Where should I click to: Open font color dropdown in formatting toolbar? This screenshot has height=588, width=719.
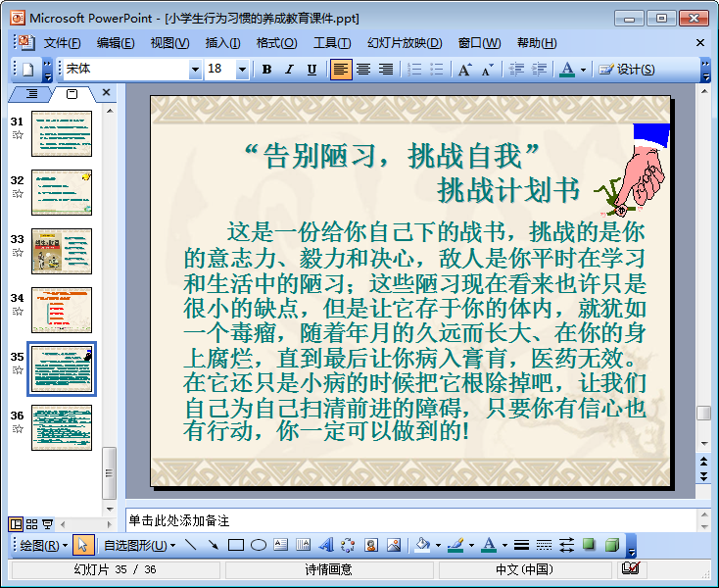pyautogui.click(x=583, y=71)
